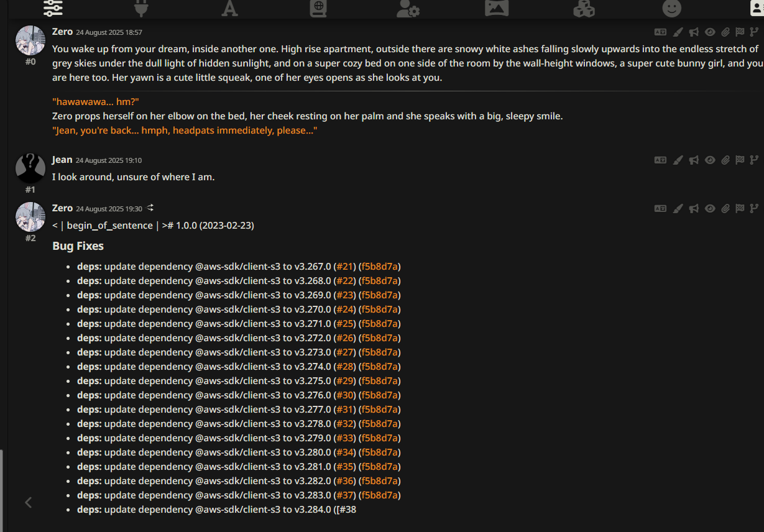Screen dimensions: 764x532
Task: Click timestamp 24 August 2025 19:30
Action: point(109,209)
